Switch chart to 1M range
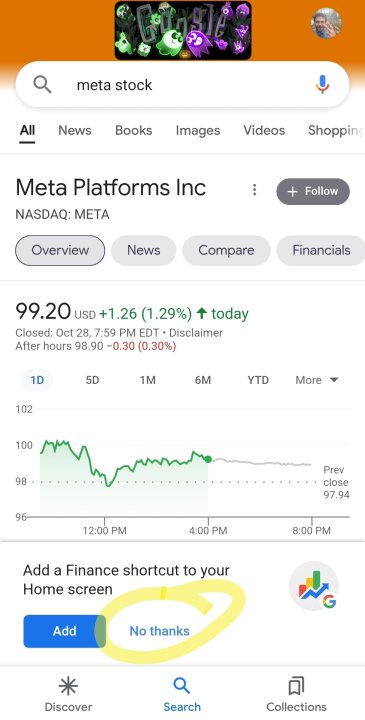This screenshot has height=720, width=365. 147,380
